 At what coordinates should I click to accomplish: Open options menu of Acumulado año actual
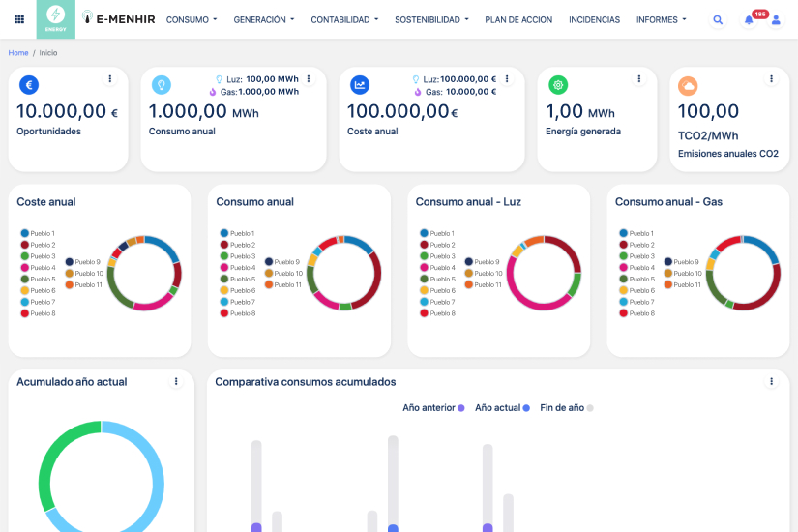coord(176,381)
